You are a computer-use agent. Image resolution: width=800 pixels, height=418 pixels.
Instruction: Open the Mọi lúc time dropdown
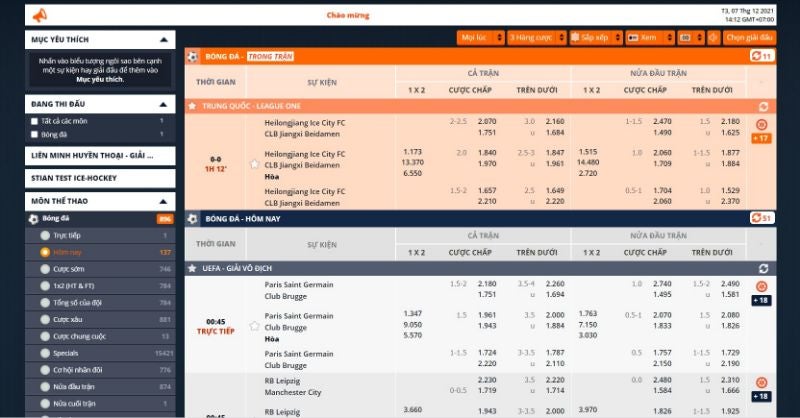pyautogui.click(x=478, y=37)
